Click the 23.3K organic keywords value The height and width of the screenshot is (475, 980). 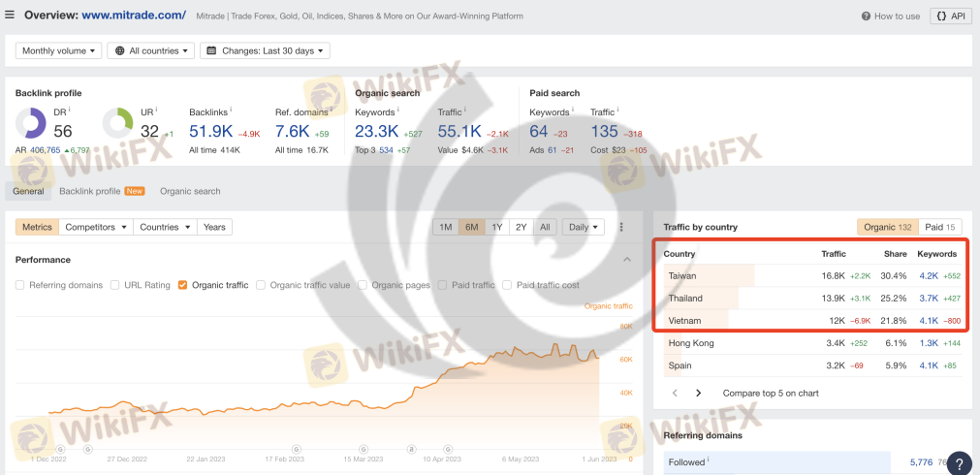pyautogui.click(x=377, y=131)
